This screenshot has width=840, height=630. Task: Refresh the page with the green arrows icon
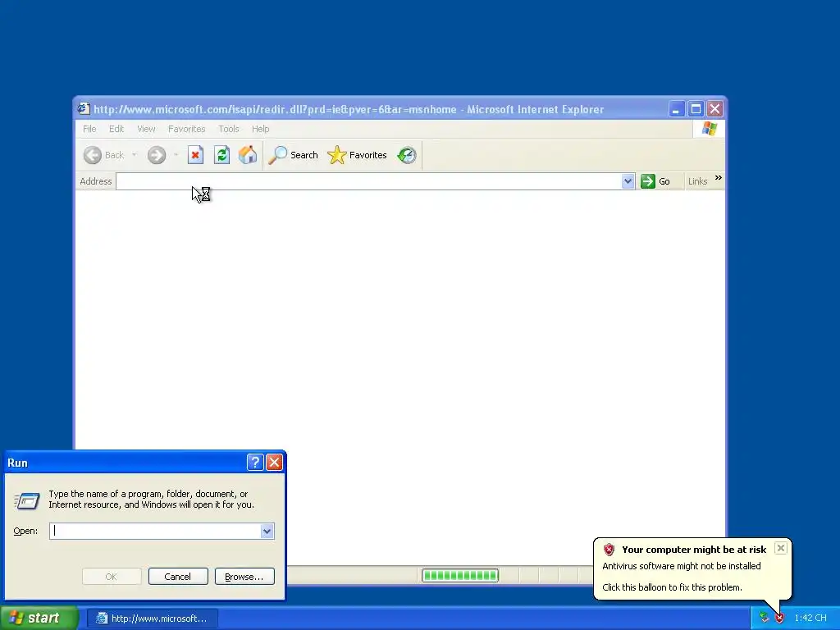click(221, 155)
